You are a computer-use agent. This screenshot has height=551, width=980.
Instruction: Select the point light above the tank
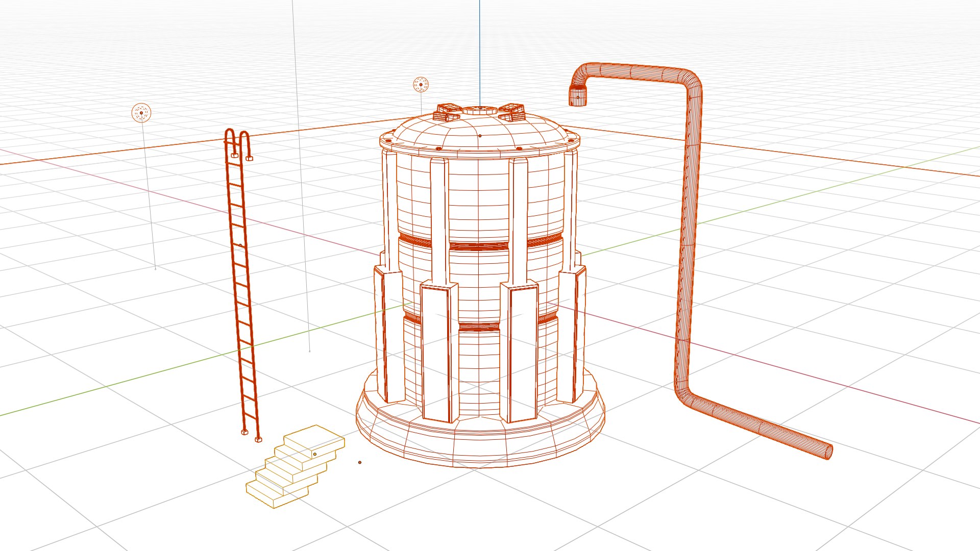click(x=421, y=85)
